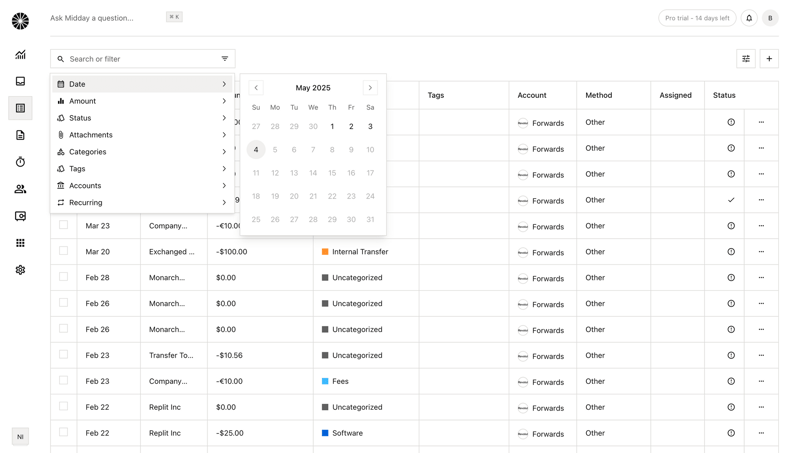The height and width of the screenshot is (453, 800).
Task: Open row actions for -$10.56 Transfer row
Action: (761, 355)
